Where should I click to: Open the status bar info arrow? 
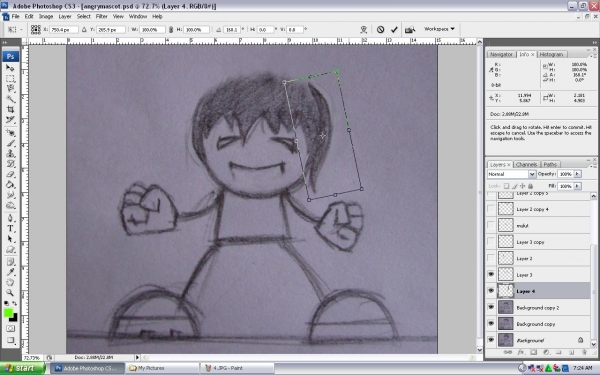137,357
